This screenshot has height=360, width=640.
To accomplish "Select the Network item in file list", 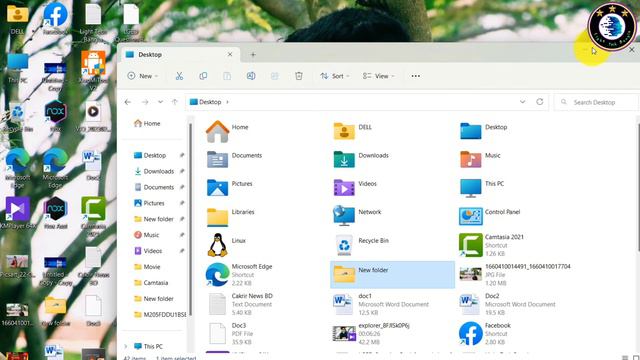I will pos(357,216).
